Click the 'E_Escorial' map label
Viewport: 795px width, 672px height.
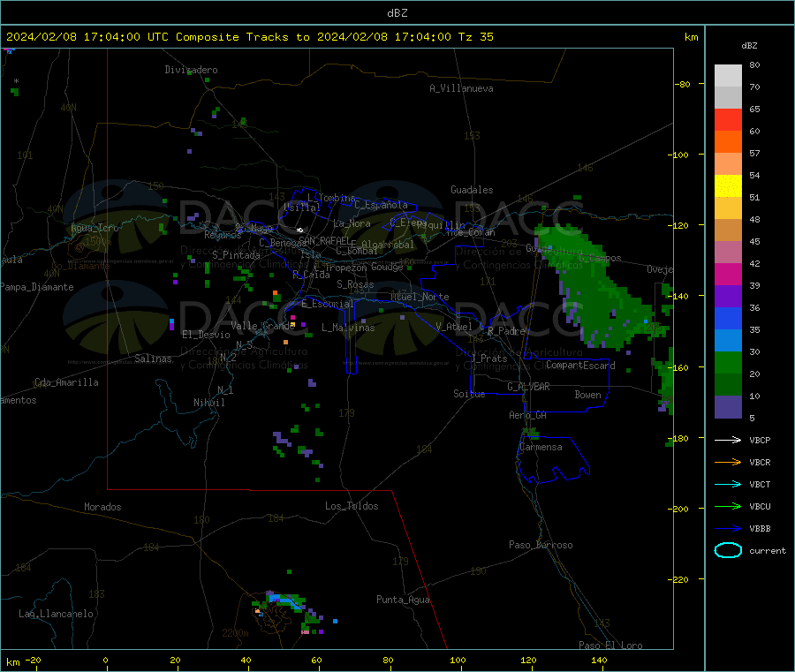[328, 304]
